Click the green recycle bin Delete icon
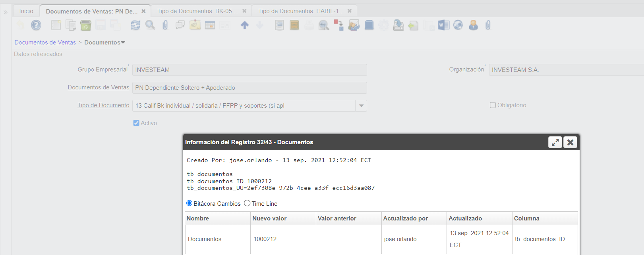644x255 pixels. pyautogui.click(x=86, y=25)
